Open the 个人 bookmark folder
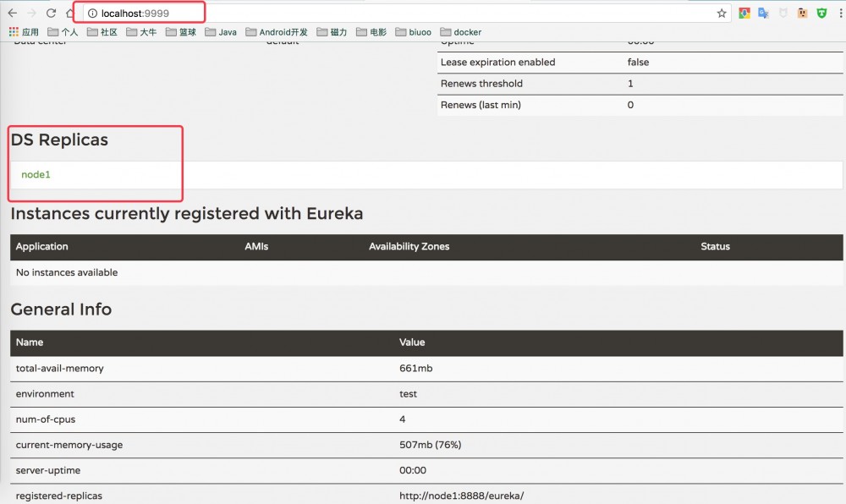846x504 pixels. point(63,32)
